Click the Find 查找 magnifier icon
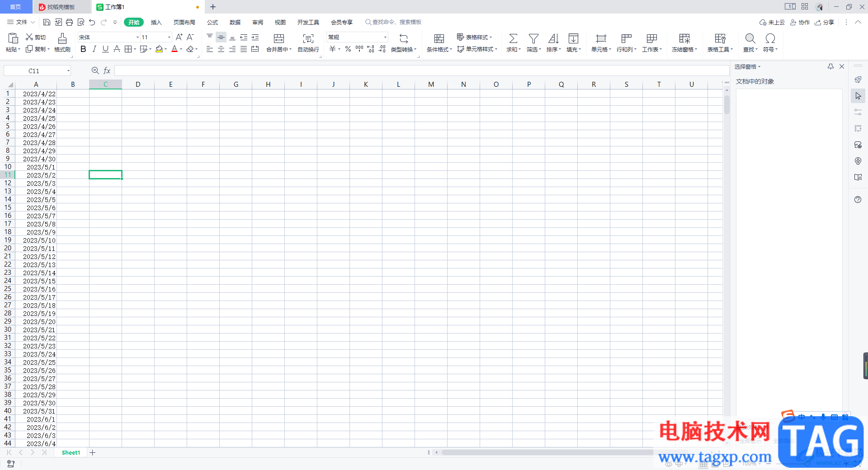 pyautogui.click(x=750, y=38)
